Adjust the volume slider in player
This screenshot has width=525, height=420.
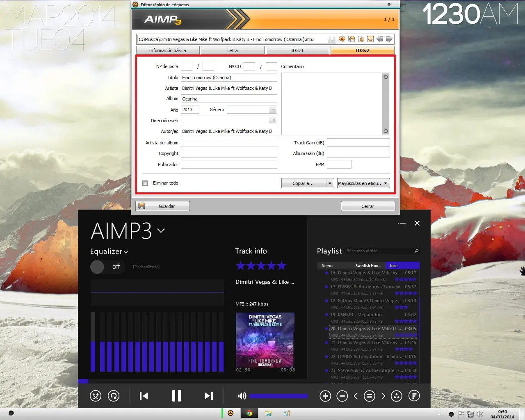point(278,396)
